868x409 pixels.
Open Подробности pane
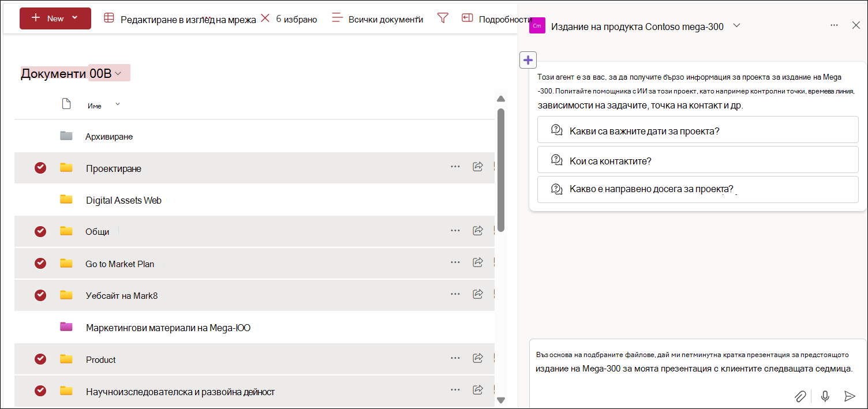point(506,20)
